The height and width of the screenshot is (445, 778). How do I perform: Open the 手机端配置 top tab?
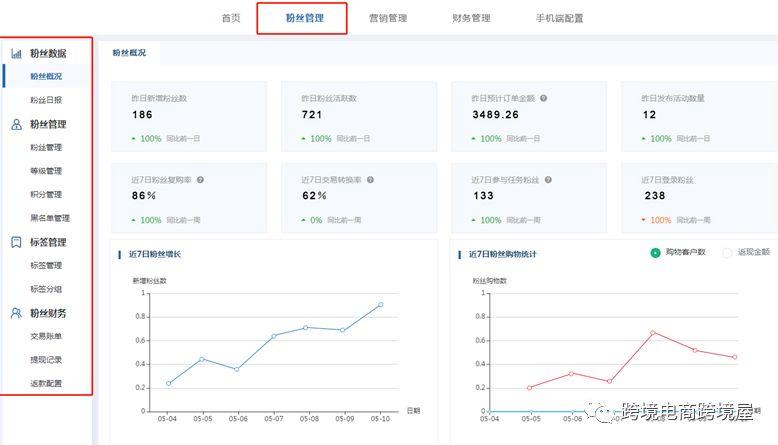tap(559, 18)
